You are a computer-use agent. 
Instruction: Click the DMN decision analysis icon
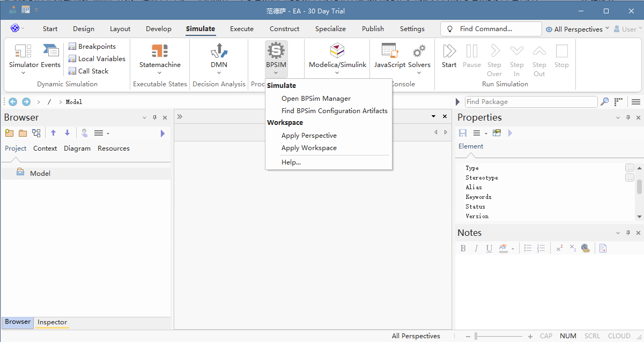[x=219, y=51]
